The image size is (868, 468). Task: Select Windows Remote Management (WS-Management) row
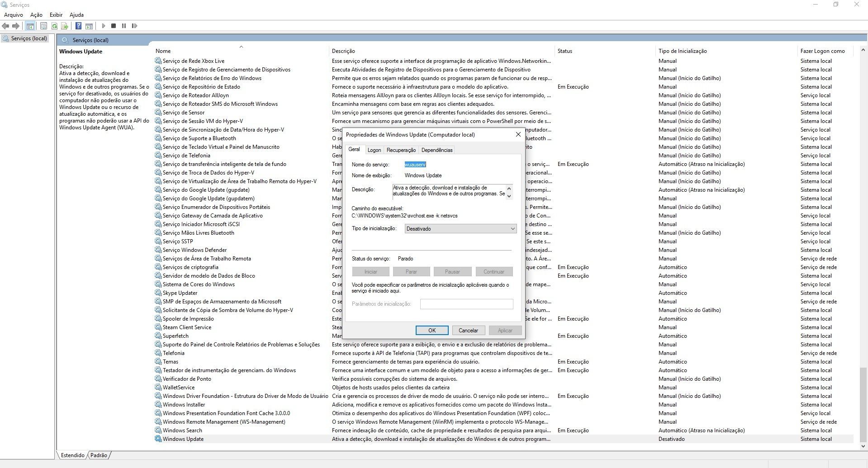504,422
